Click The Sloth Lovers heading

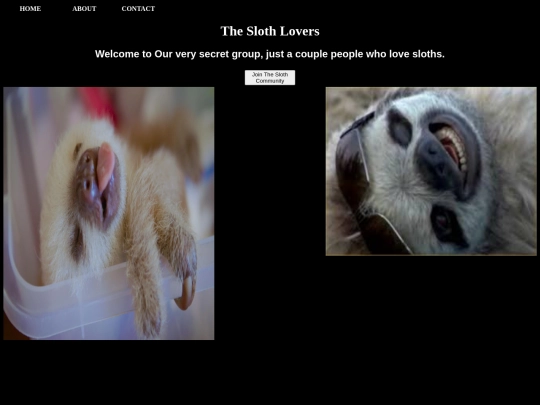[x=270, y=31]
